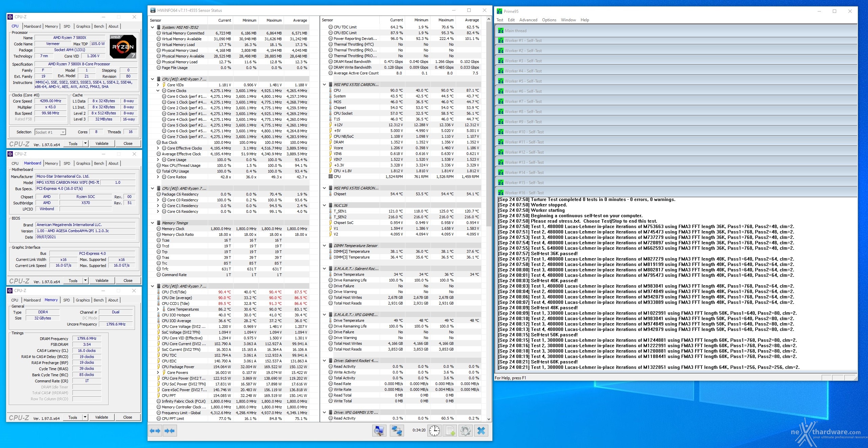The image size is (868, 448).
Task: Click title icon of CPU-Z Memory window
Action: click(10, 290)
